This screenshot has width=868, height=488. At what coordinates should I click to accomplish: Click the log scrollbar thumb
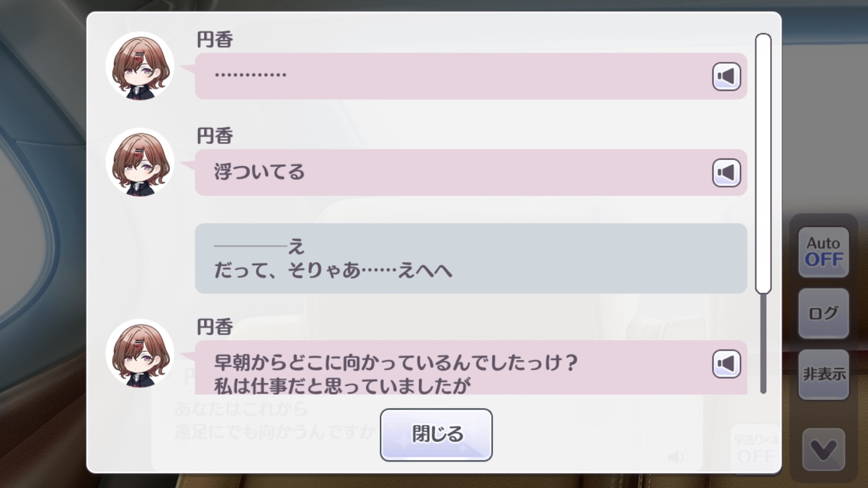tap(763, 163)
